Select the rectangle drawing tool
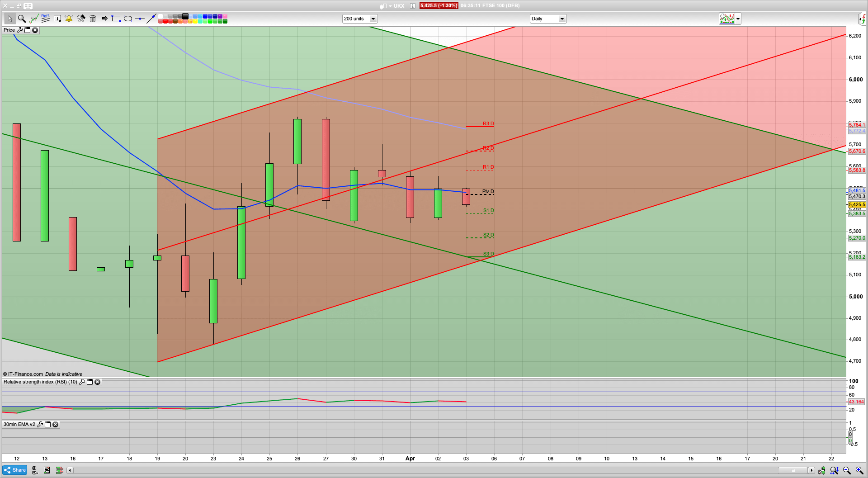868x478 pixels. 116,19
